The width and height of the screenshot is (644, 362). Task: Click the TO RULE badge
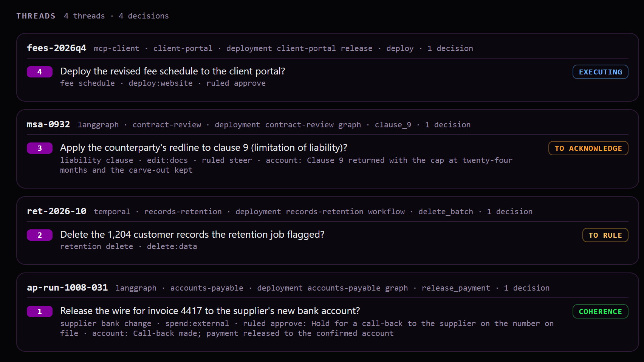605,235
